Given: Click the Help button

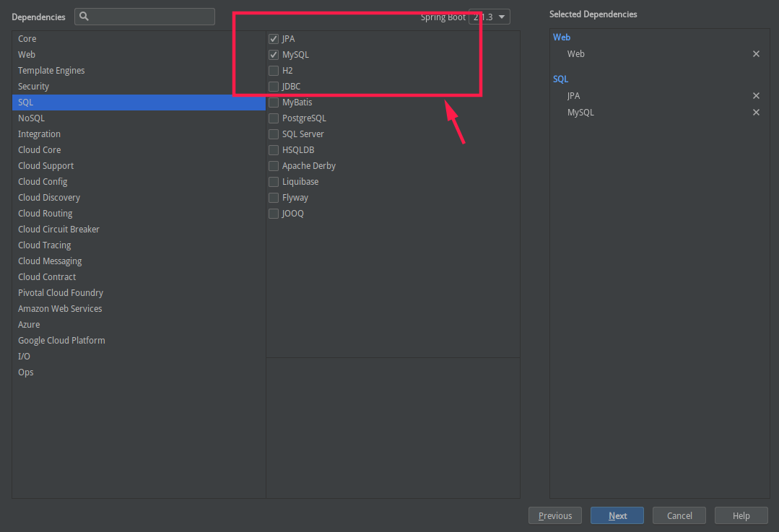Looking at the screenshot, I should [741, 515].
